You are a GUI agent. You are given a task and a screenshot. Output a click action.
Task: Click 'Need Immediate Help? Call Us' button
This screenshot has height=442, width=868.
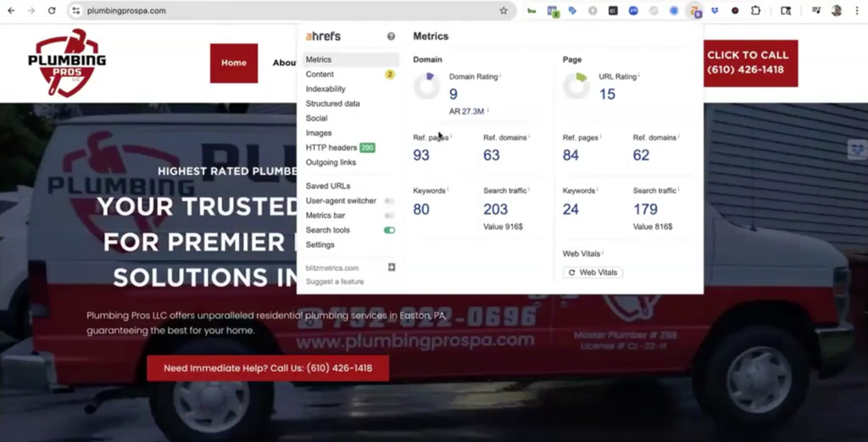pyautogui.click(x=268, y=367)
